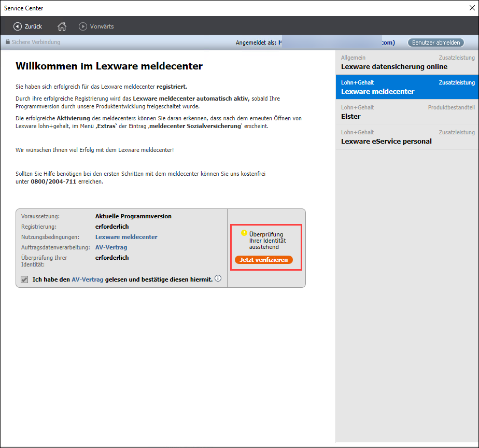
Task: Click the Service Center window title
Action: pyautogui.click(x=23, y=8)
